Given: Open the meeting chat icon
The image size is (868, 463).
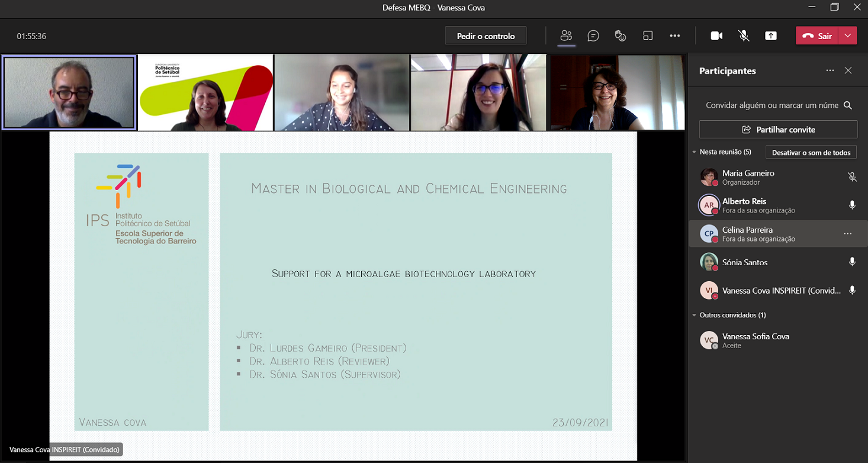Looking at the screenshot, I should (x=593, y=36).
